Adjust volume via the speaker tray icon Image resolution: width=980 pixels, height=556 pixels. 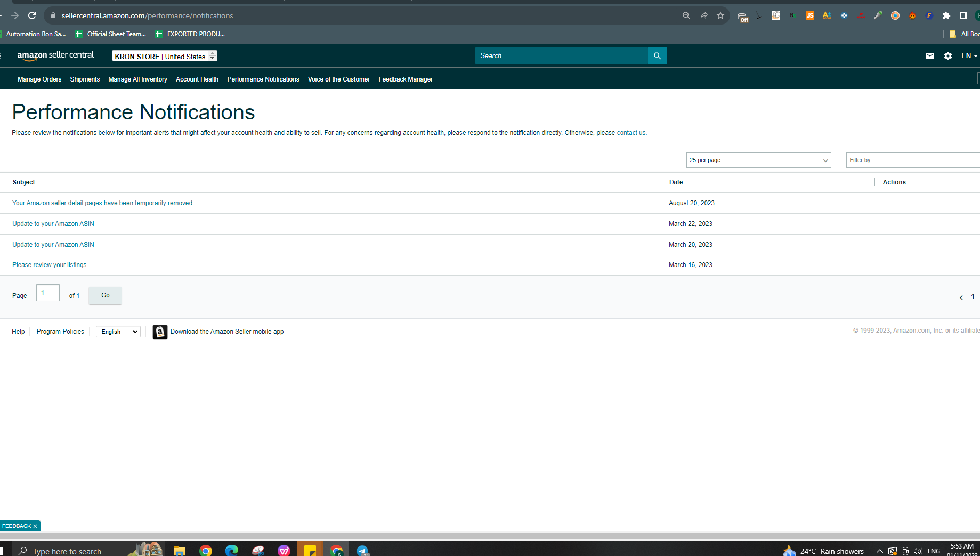point(918,551)
